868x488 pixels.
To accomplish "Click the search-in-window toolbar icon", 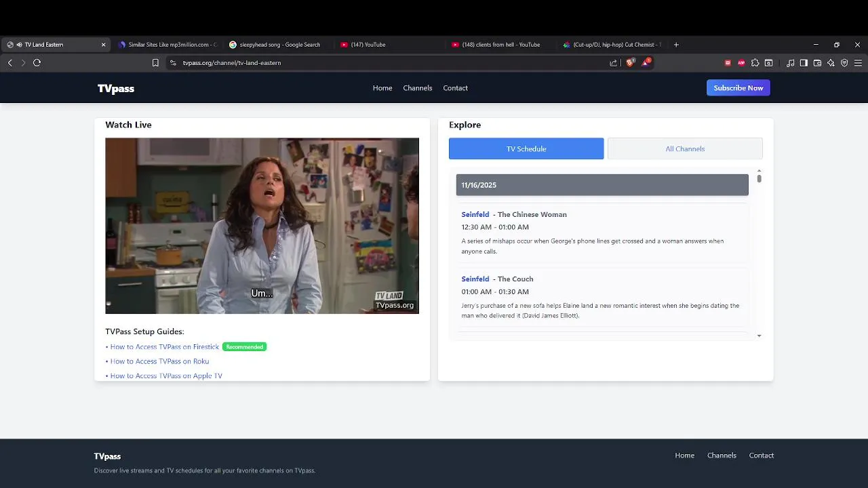I will point(768,62).
